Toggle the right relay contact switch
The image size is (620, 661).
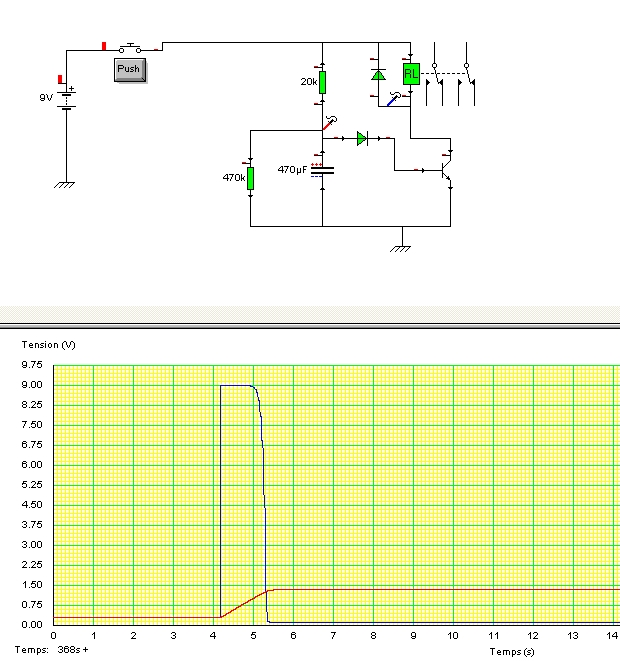click(467, 83)
